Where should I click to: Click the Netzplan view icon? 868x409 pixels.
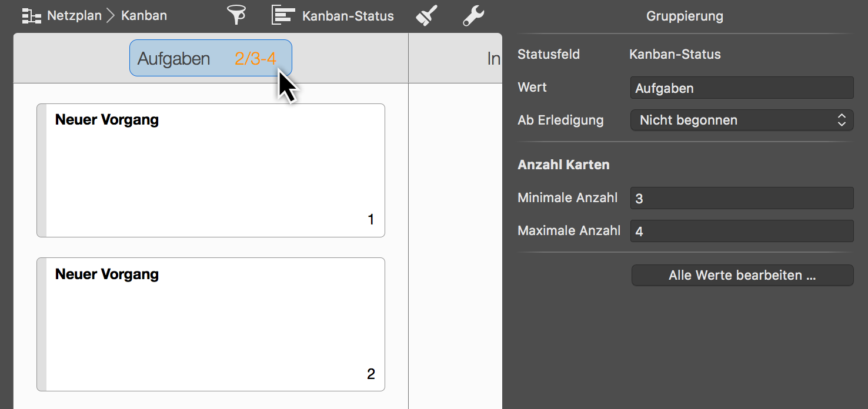[x=31, y=15]
